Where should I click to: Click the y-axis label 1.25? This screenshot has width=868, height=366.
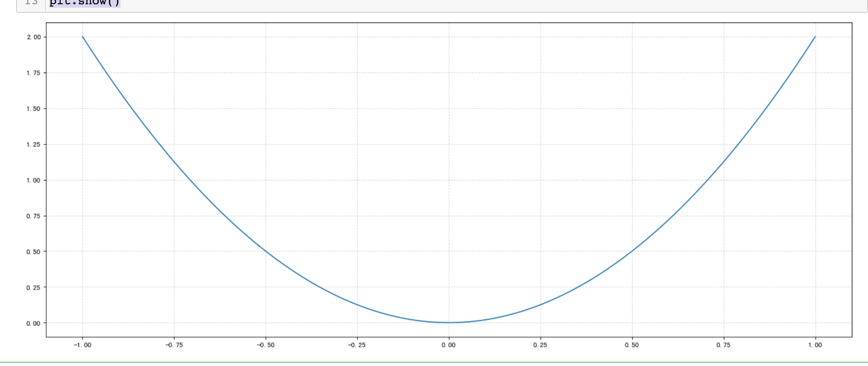[x=34, y=144]
